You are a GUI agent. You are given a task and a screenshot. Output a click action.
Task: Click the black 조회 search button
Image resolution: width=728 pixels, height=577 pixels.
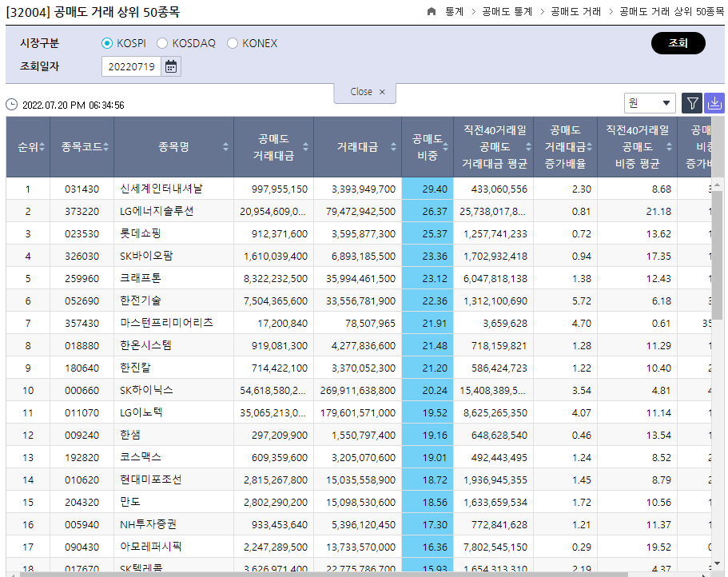tap(678, 43)
